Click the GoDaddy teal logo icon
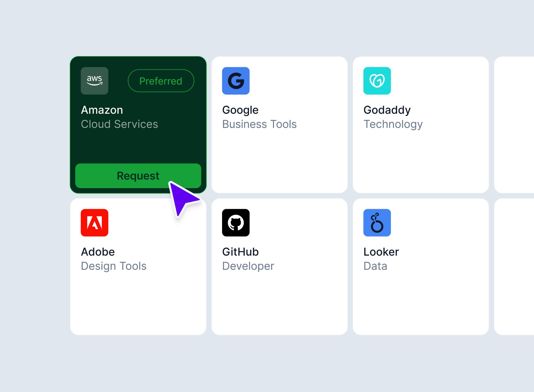This screenshot has width=534, height=392. [x=377, y=81]
